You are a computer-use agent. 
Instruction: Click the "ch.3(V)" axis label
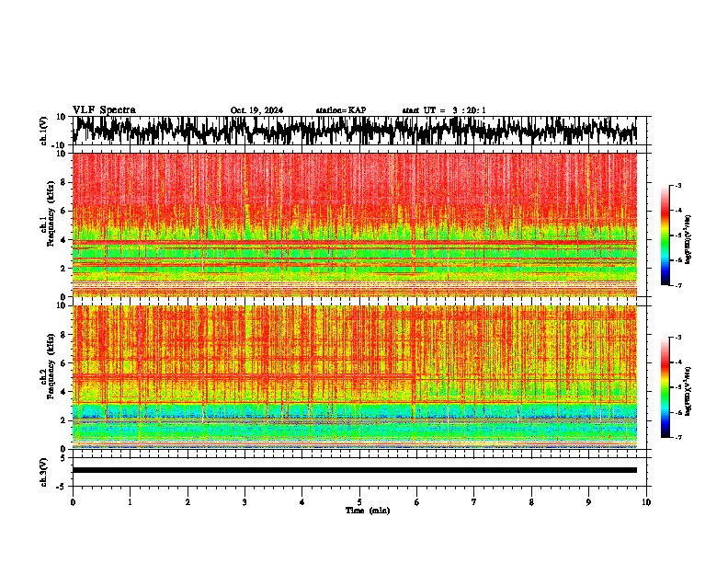click(43, 473)
